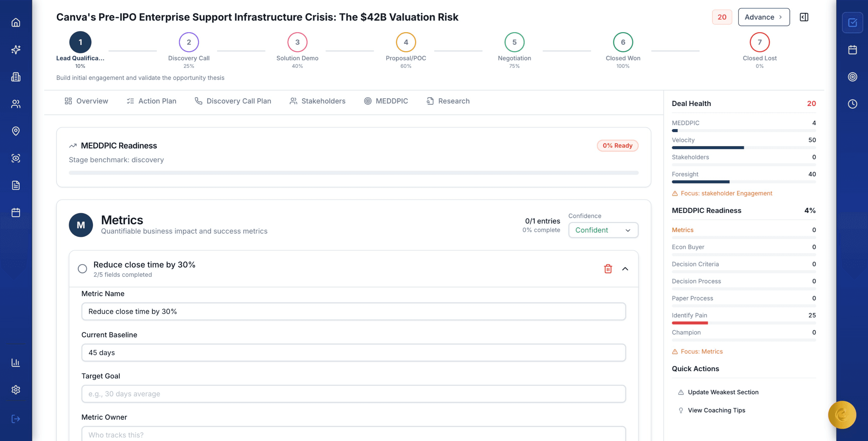Select stage 7 Closed Lost circle

[x=759, y=42]
